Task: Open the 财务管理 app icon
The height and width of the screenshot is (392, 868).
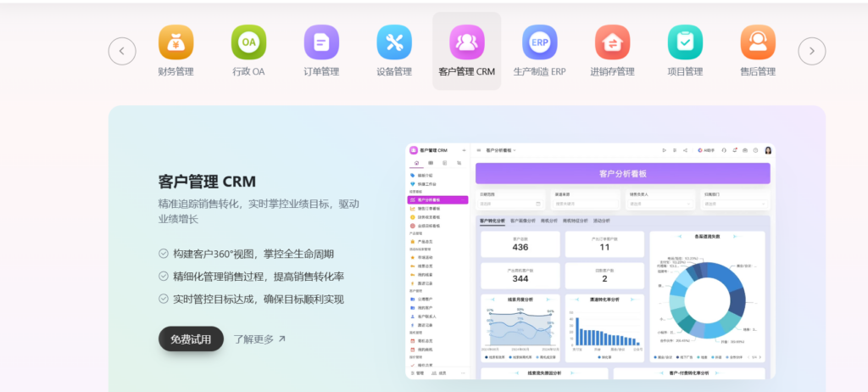Action: 176,42
